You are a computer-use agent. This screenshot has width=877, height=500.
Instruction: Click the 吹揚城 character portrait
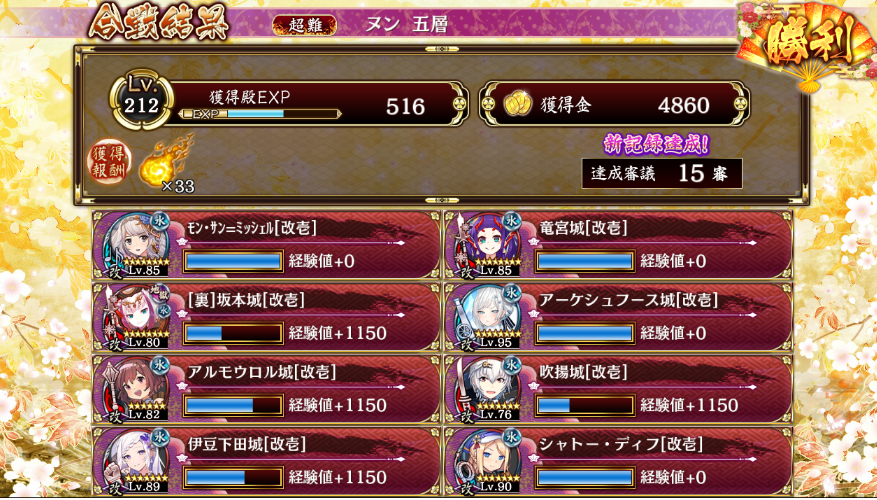tap(489, 388)
